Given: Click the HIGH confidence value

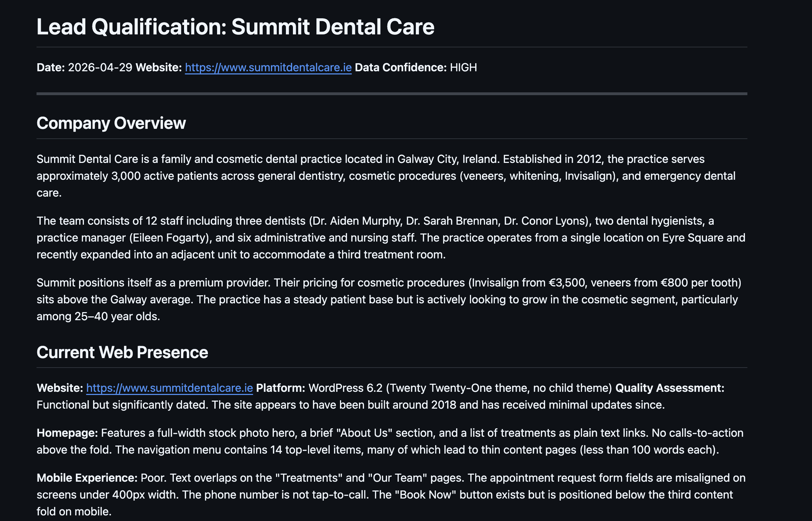Looking at the screenshot, I should pyautogui.click(x=463, y=67).
